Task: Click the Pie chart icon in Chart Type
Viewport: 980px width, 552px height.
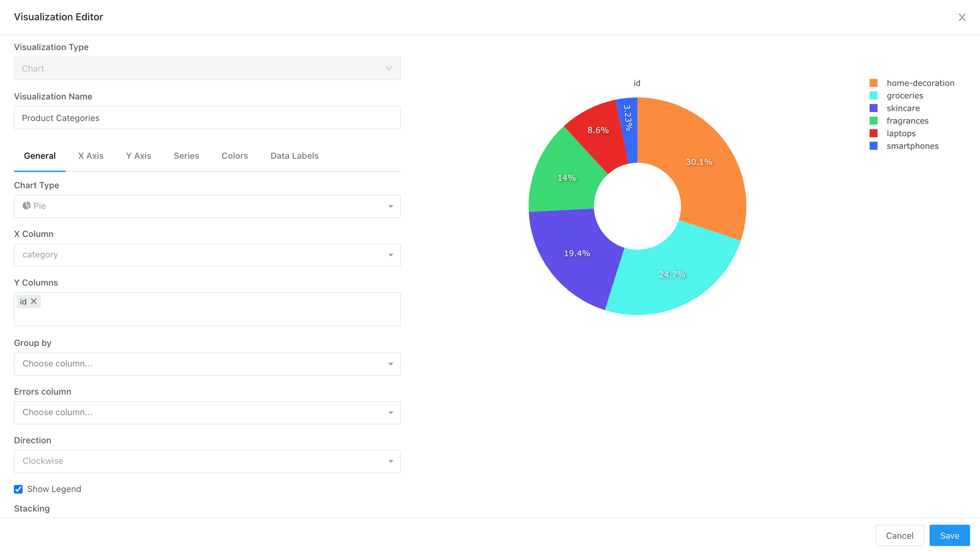Action: [x=27, y=206]
